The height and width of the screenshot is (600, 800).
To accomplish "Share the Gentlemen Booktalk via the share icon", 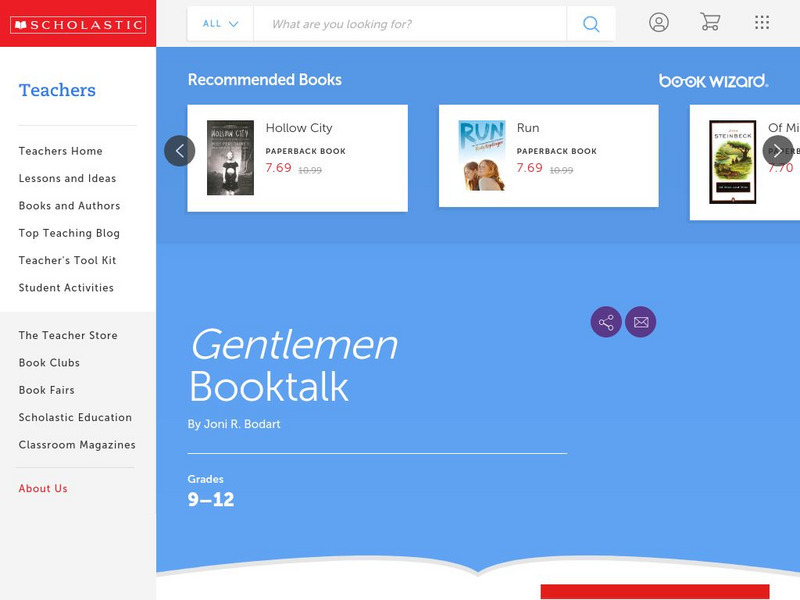I will coord(607,322).
